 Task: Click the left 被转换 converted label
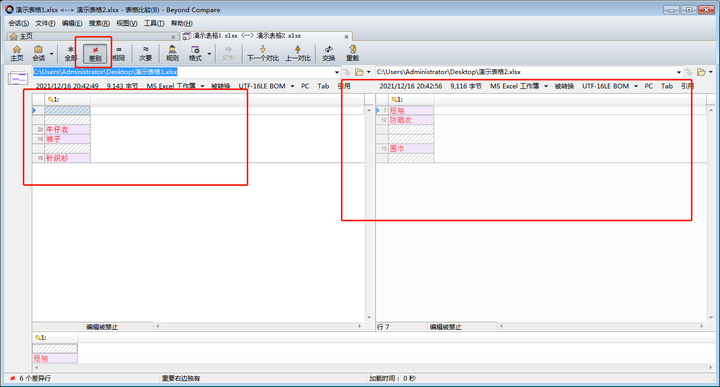point(220,86)
